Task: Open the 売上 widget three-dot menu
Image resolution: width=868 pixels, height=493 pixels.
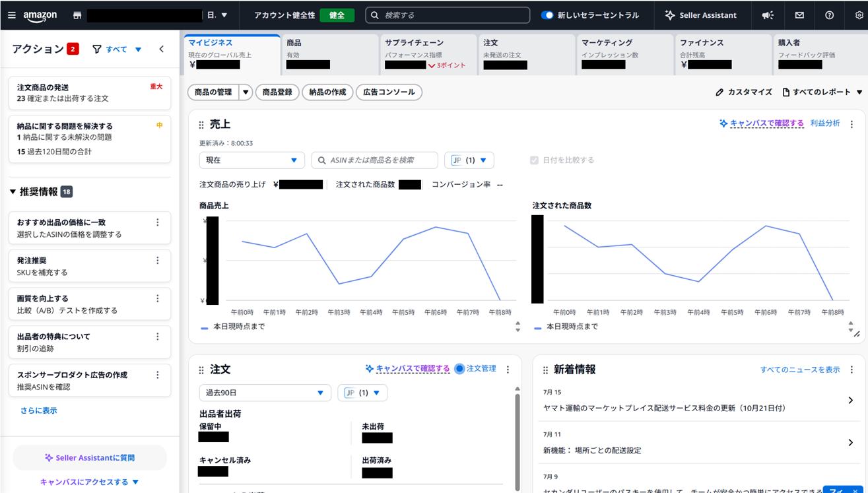Action: click(x=851, y=124)
